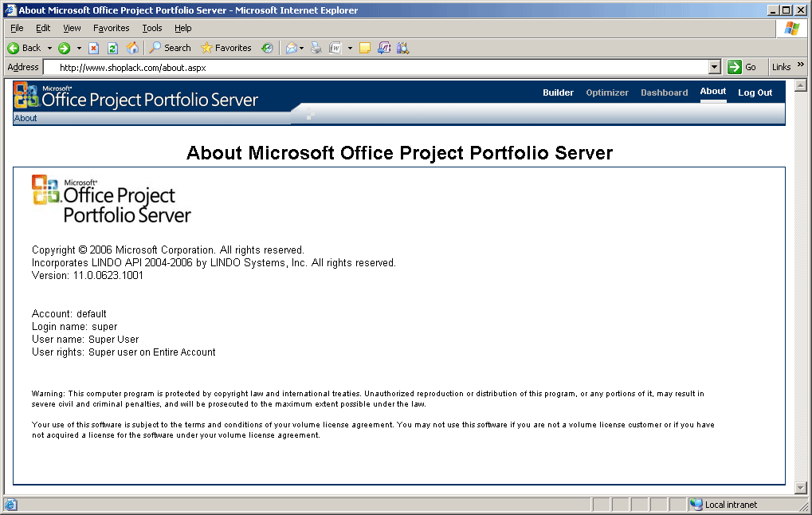Refresh the page

point(112,48)
